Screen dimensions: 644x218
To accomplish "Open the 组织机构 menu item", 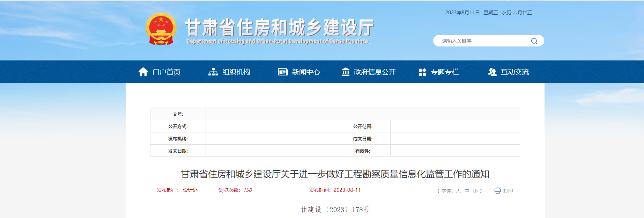I will (236, 72).
